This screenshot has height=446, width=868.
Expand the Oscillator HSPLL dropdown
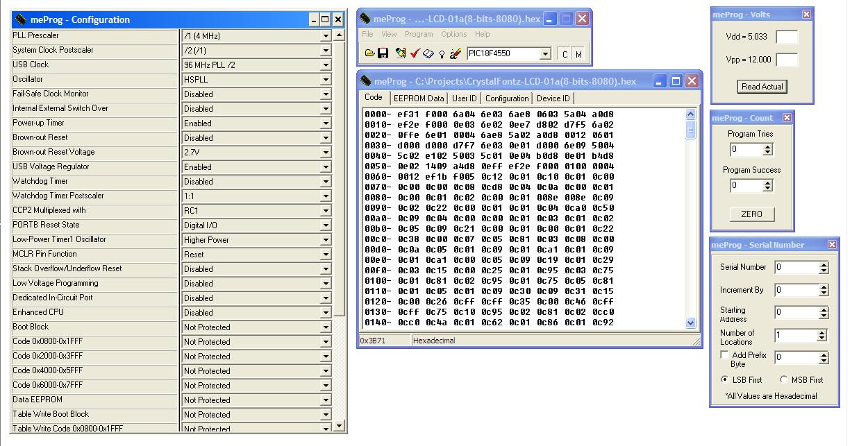point(325,80)
